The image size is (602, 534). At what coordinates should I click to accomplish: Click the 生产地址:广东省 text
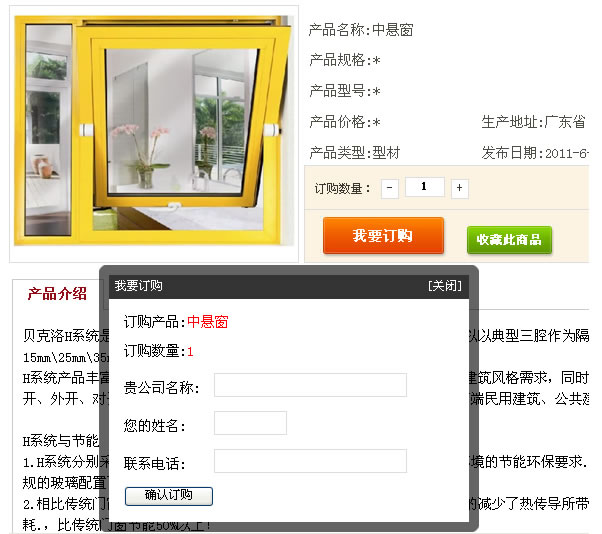coord(533,122)
